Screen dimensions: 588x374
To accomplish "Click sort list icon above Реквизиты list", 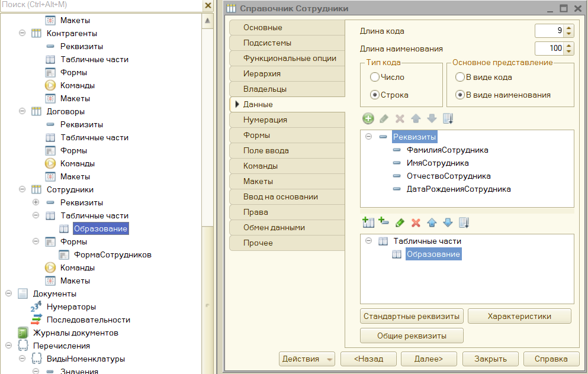I will point(448,119).
